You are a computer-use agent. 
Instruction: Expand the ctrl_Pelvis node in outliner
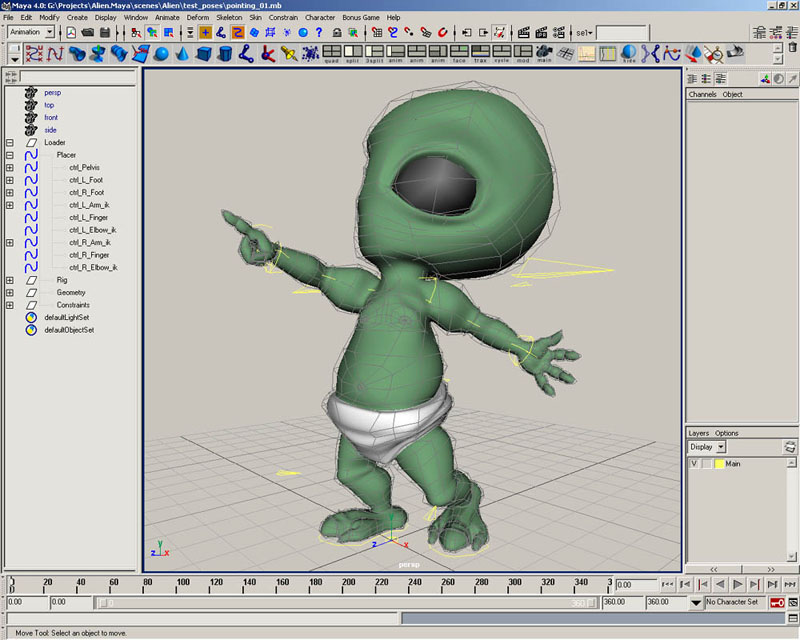point(9,168)
